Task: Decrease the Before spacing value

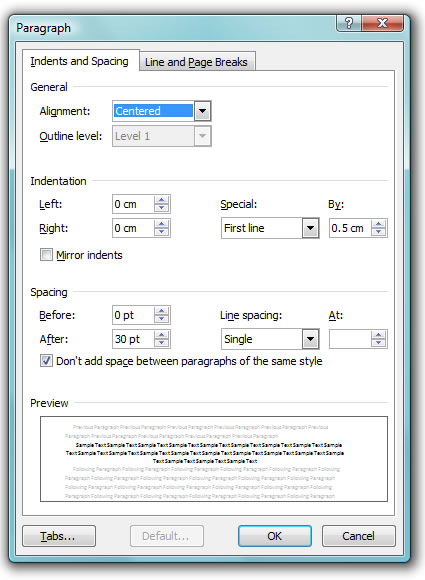Action: tap(162, 319)
